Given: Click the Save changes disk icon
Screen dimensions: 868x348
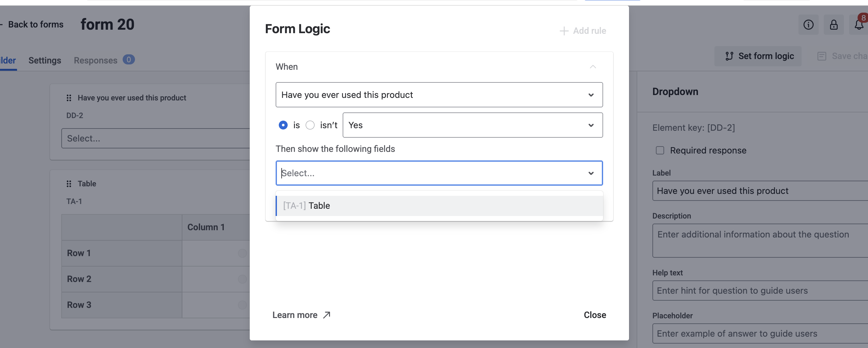Looking at the screenshot, I should (x=822, y=56).
